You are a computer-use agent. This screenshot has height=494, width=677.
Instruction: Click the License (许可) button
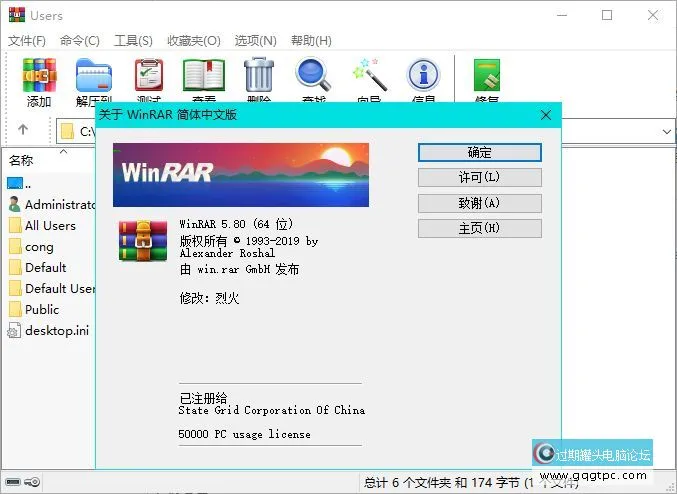point(480,177)
